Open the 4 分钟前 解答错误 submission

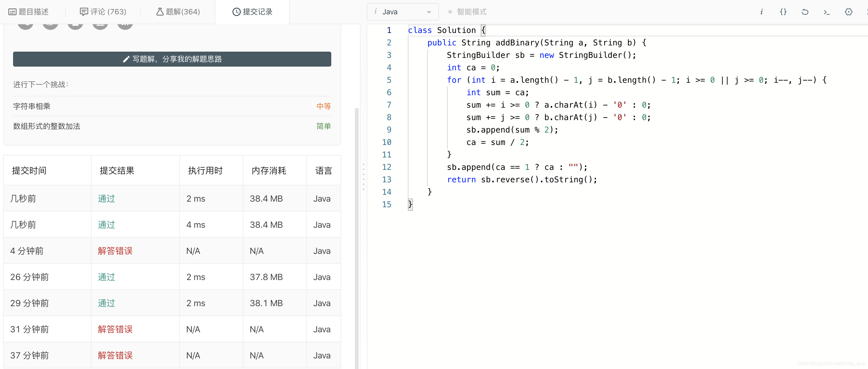(115, 251)
